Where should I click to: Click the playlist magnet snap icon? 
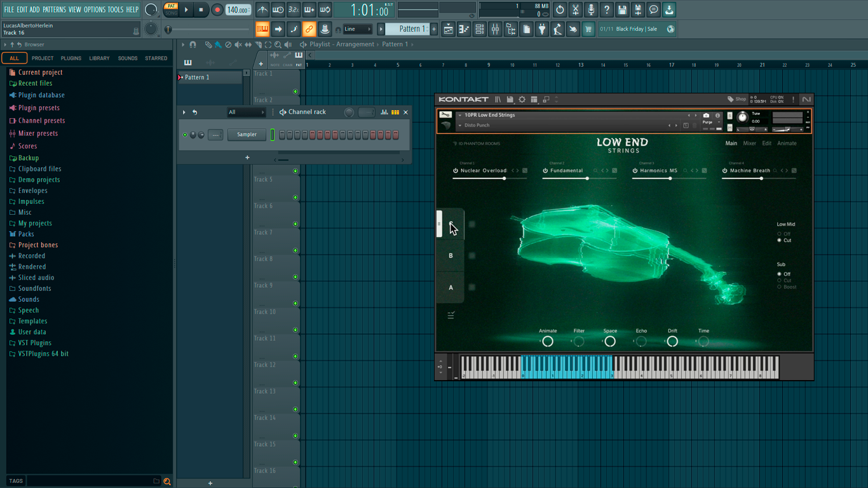coord(193,45)
